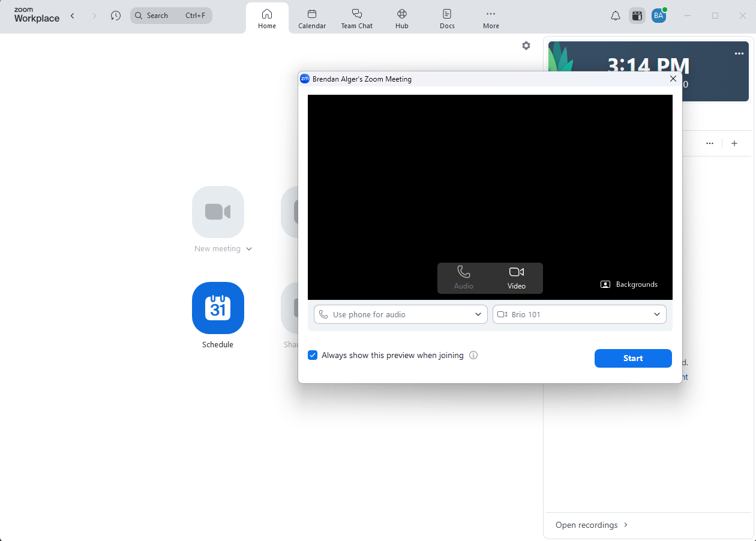756x541 pixels.
Task: Click the gift box icon in the titlebar
Action: tap(637, 15)
